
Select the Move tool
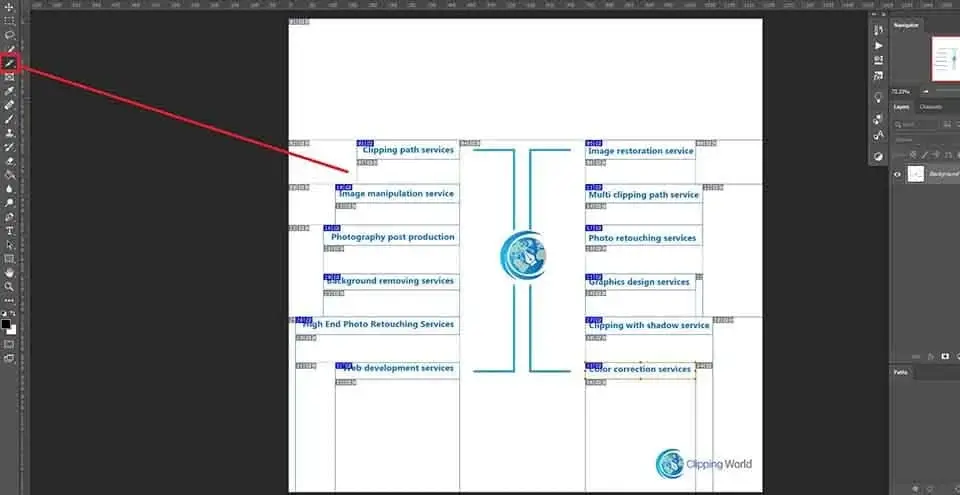(x=9, y=7)
